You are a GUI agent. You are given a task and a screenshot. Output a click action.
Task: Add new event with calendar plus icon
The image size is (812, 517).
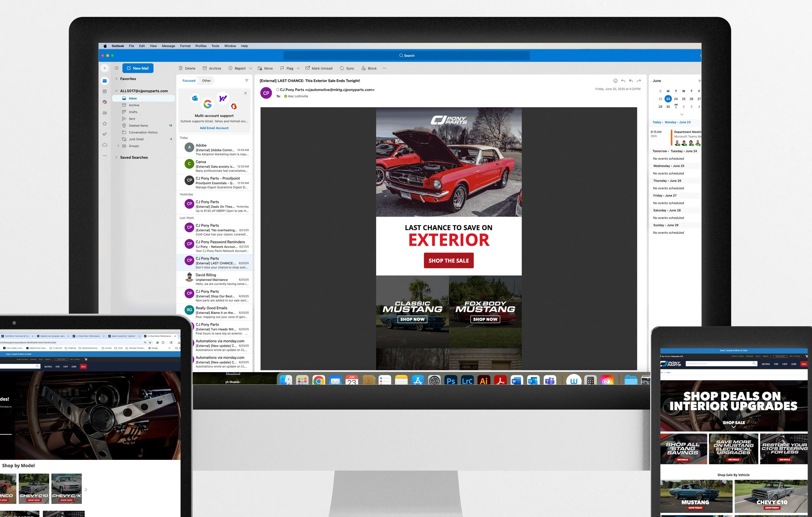click(699, 81)
